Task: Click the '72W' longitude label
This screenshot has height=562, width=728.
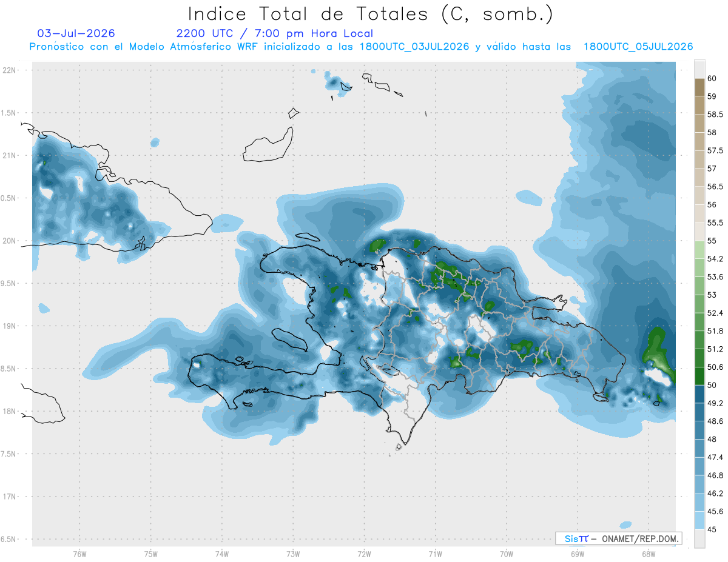Action: (x=364, y=554)
